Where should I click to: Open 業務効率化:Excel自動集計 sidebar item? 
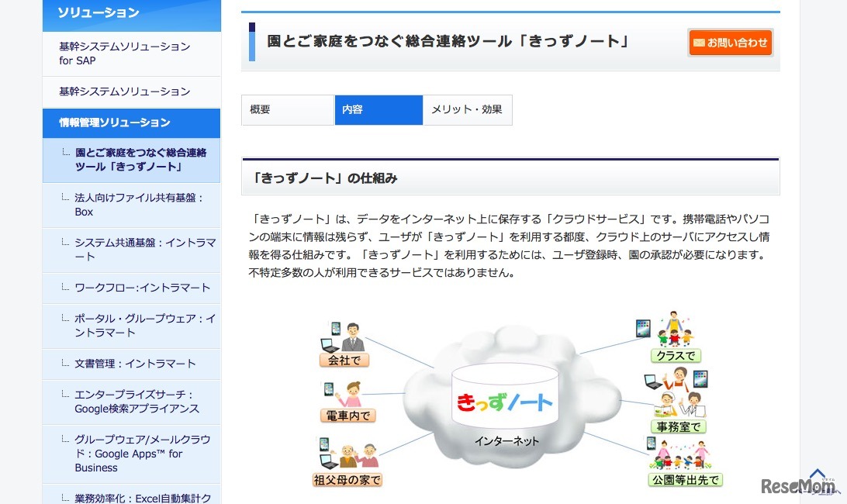pos(131,495)
